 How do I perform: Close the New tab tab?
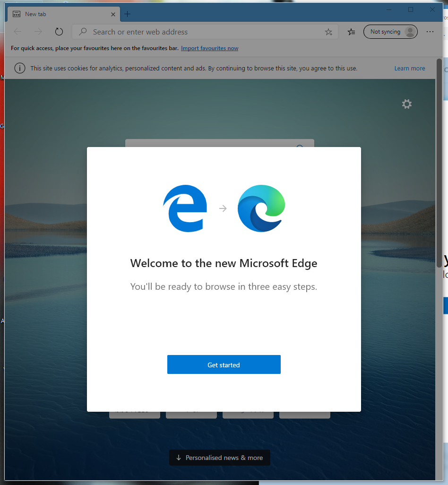pyautogui.click(x=113, y=14)
